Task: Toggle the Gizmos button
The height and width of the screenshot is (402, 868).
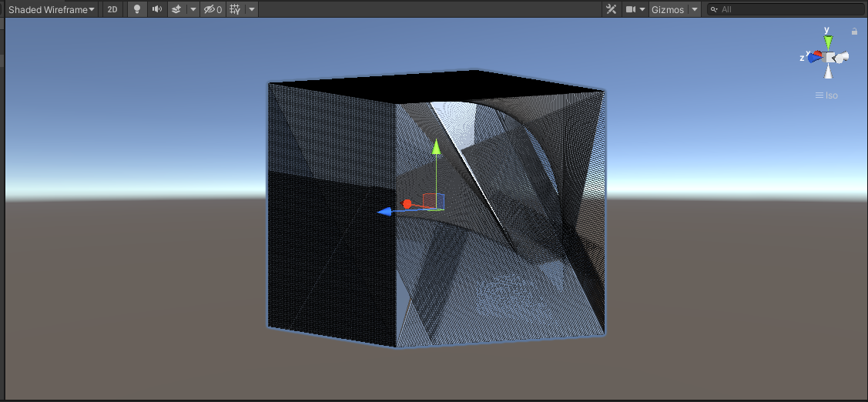Action: (668, 9)
